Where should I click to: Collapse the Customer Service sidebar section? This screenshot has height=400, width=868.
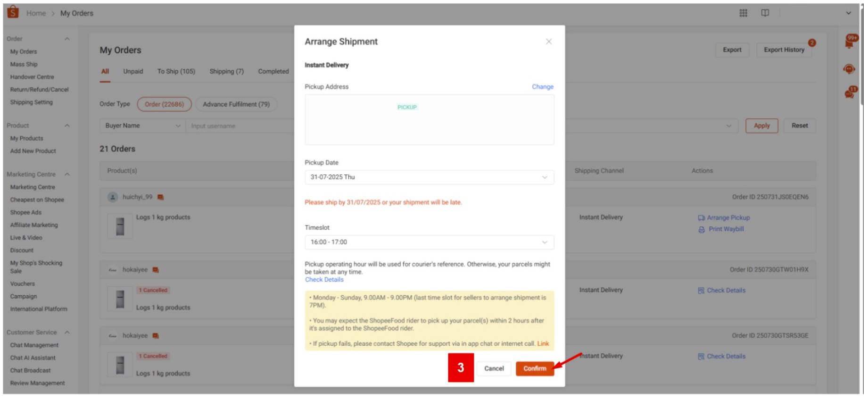click(x=67, y=333)
